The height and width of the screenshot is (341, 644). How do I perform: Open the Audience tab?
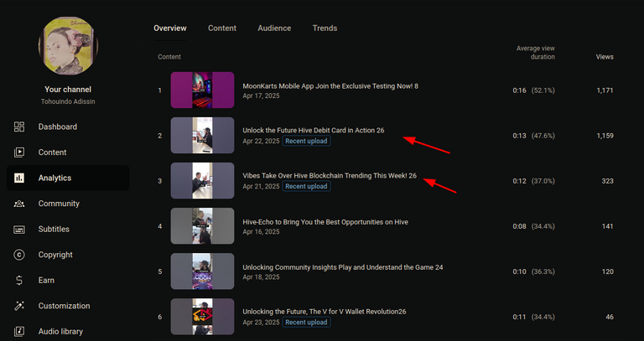274,28
